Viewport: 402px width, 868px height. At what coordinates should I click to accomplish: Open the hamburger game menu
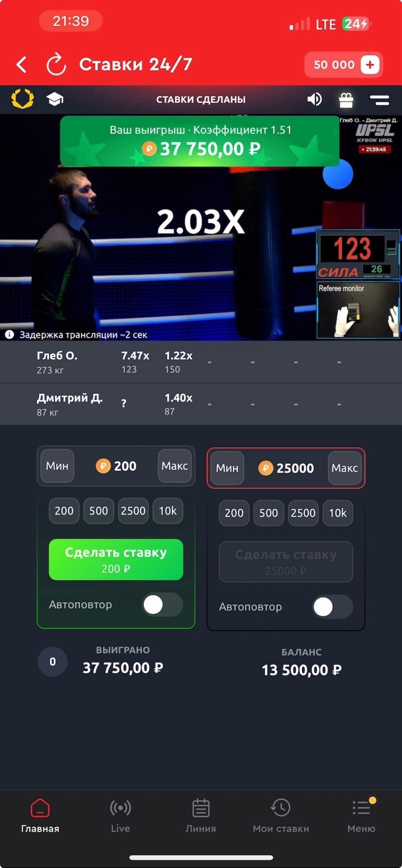pos(379,100)
